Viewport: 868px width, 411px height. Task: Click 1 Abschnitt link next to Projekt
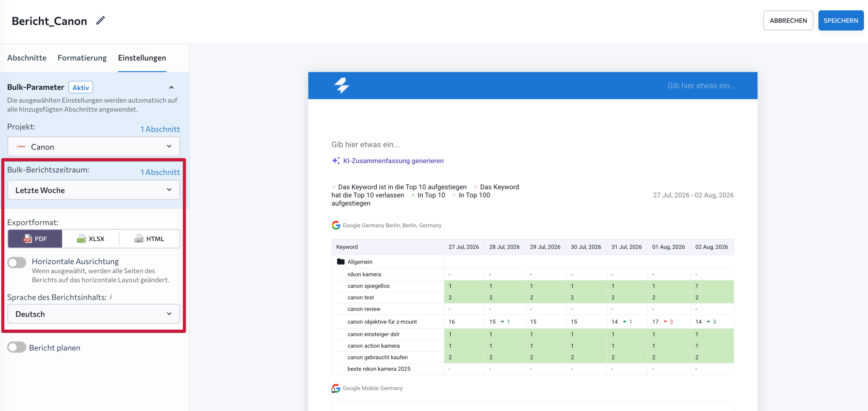pos(160,129)
